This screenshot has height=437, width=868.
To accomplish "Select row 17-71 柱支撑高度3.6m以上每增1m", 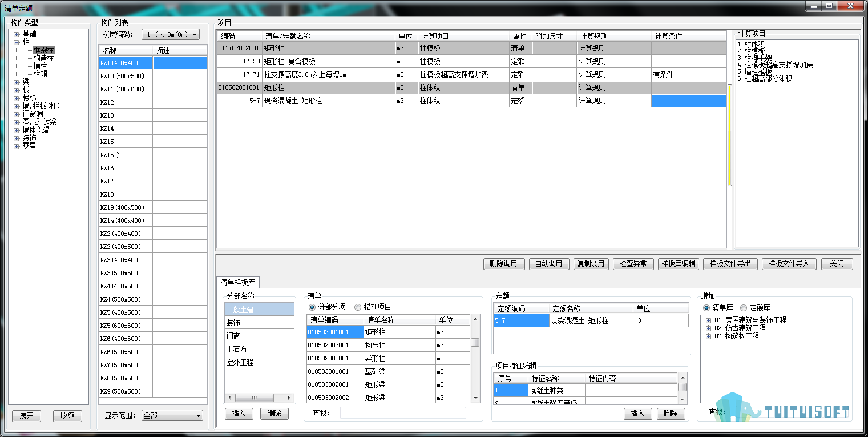I will point(471,74).
